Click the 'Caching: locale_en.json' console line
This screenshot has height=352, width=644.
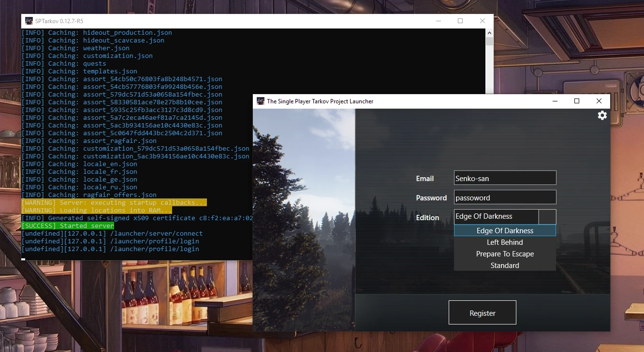tap(79, 164)
